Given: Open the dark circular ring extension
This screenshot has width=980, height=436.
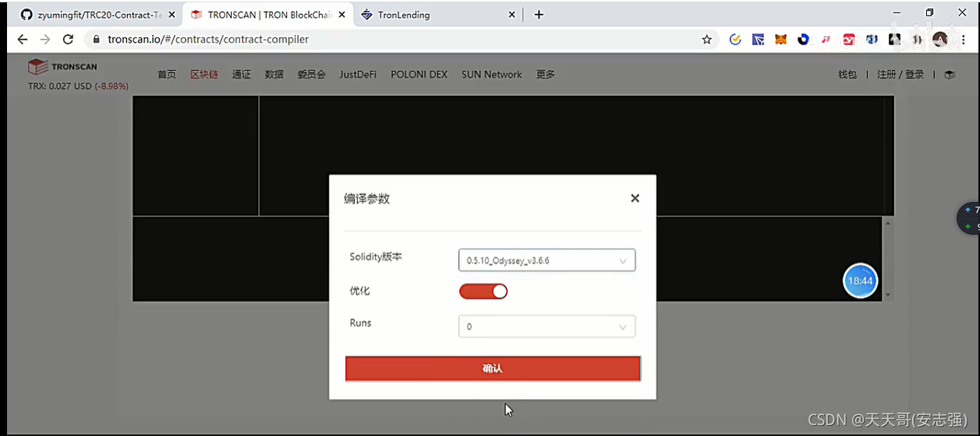Looking at the screenshot, I should (803, 39).
